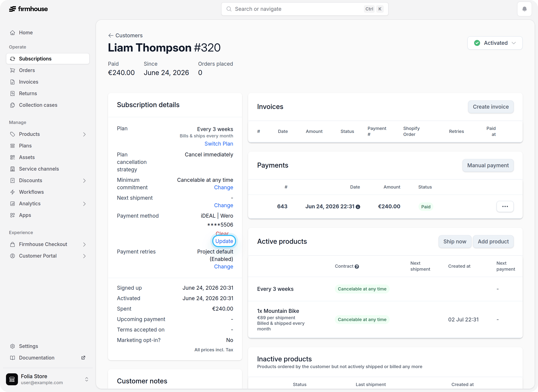Click the Discounts percent icon
The width and height of the screenshot is (538, 392).
click(x=13, y=181)
